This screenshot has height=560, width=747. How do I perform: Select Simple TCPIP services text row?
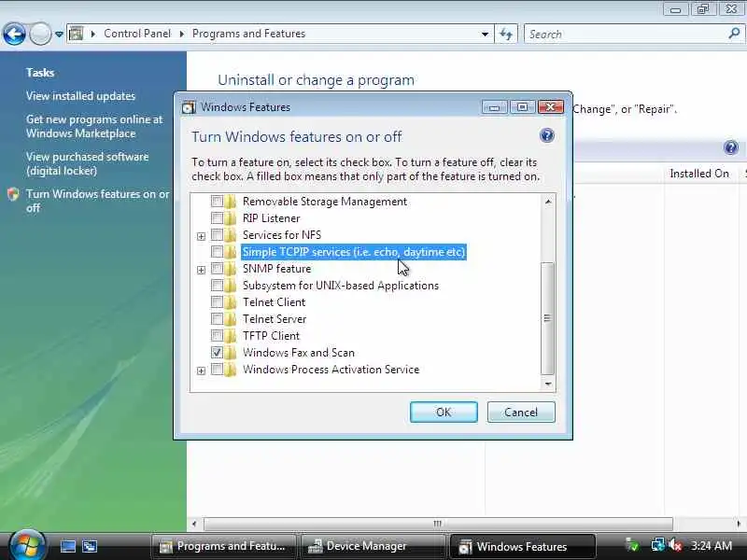click(354, 252)
